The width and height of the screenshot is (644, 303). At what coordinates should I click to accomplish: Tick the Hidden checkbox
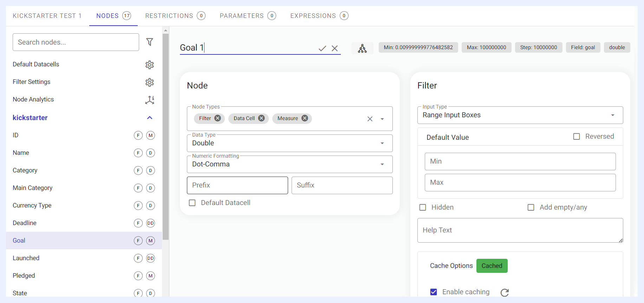(423, 208)
